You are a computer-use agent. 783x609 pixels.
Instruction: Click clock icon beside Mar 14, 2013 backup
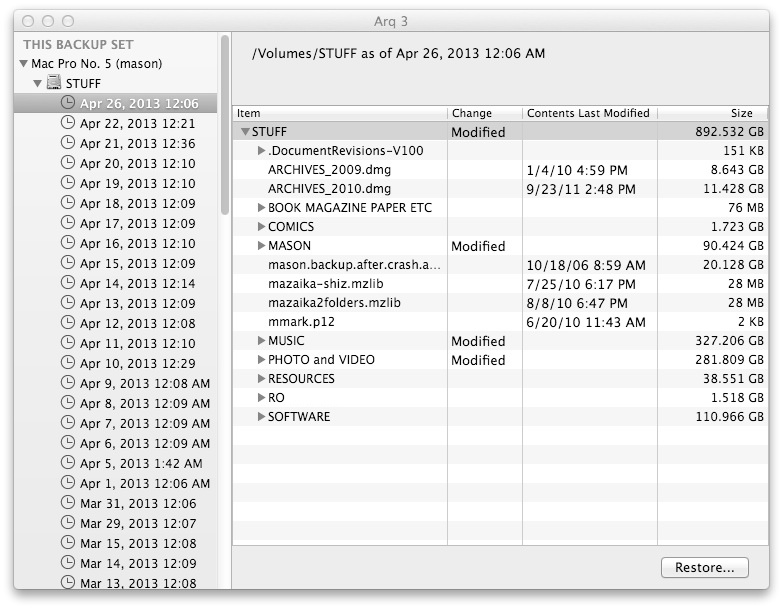[68, 563]
